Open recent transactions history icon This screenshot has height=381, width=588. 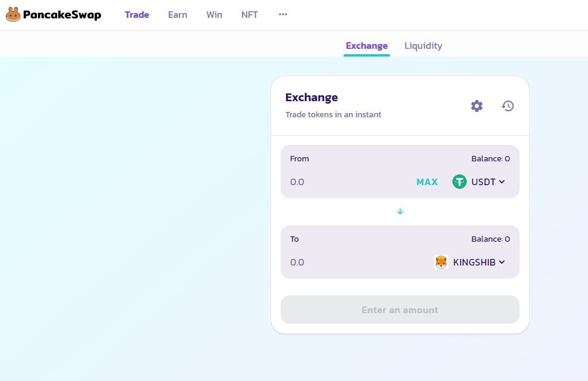(x=508, y=106)
